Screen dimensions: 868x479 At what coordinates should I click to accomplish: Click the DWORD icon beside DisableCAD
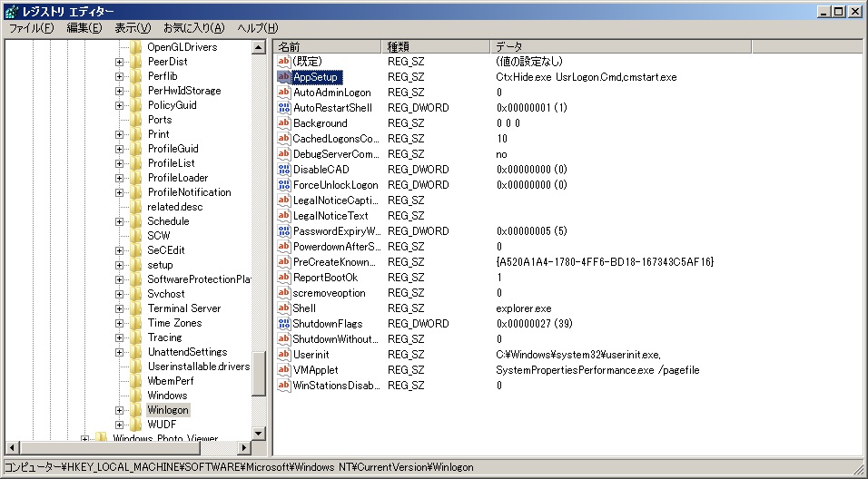pyautogui.click(x=283, y=170)
